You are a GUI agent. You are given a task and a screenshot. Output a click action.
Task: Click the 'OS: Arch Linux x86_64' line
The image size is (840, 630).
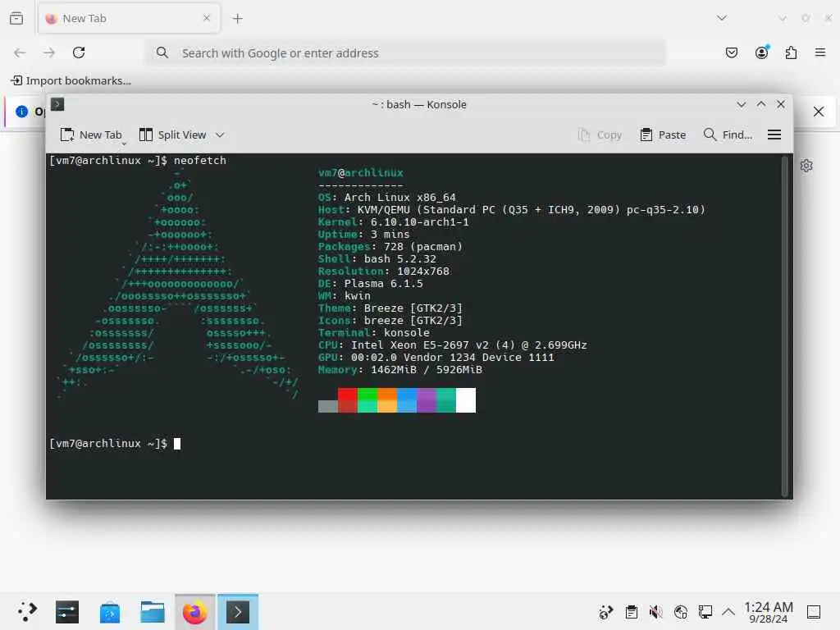coord(387,197)
